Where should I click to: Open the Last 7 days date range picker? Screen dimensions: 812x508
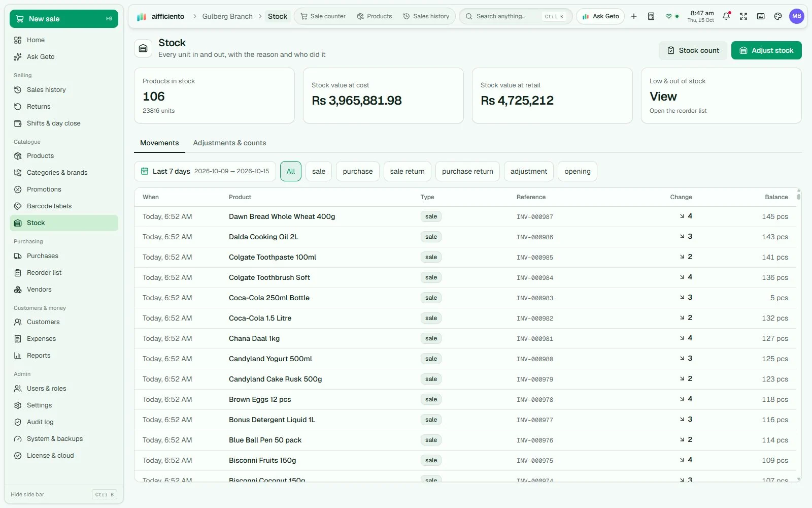pyautogui.click(x=205, y=171)
